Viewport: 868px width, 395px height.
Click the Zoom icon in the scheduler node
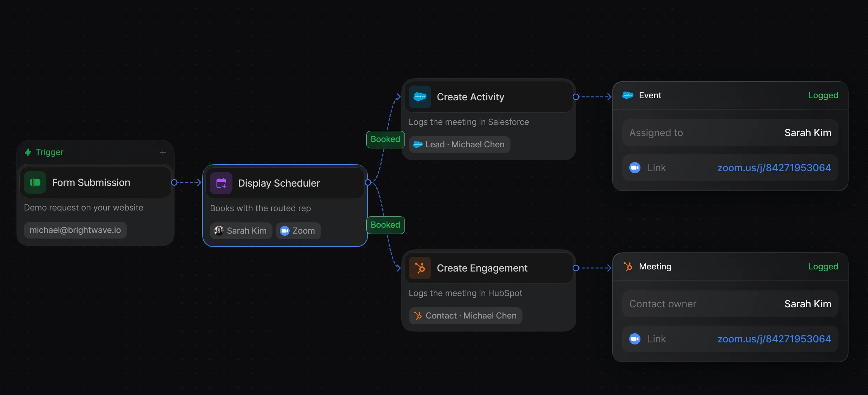(x=285, y=230)
